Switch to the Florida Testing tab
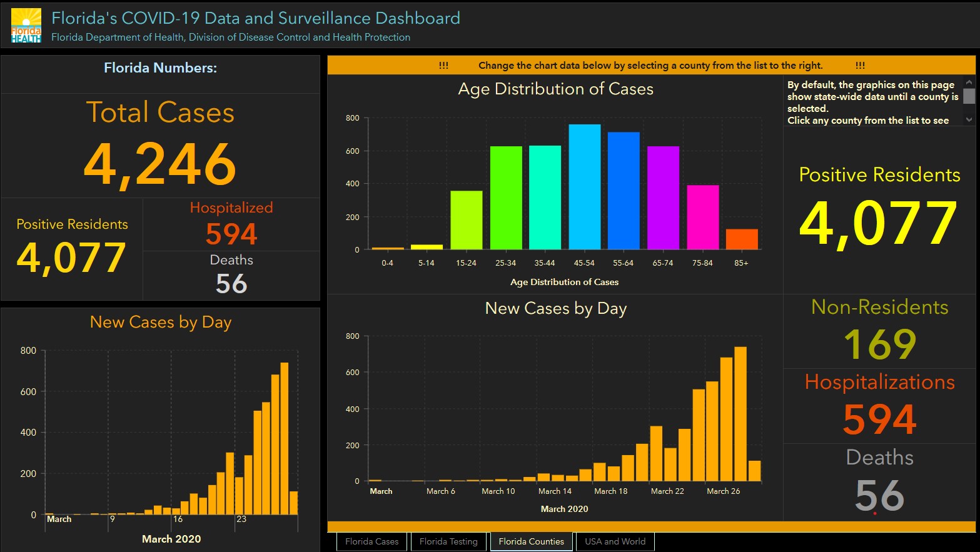980x552 pixels. [448, 541]
